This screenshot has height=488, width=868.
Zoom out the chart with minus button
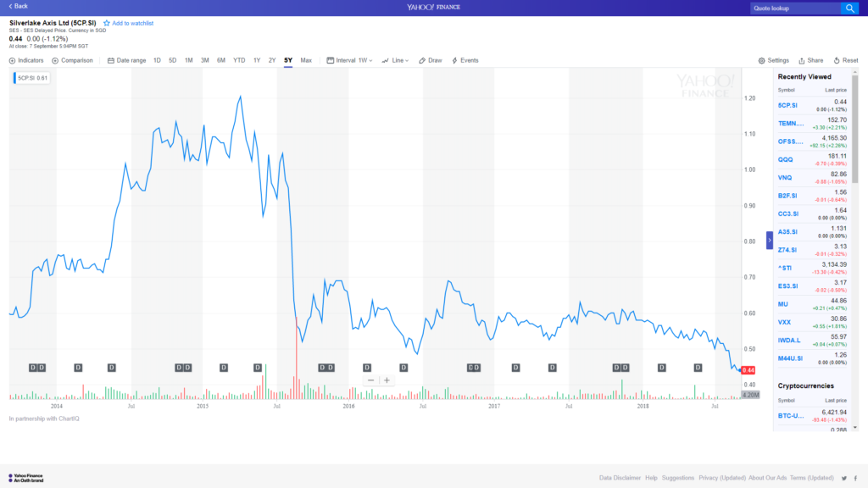click(x=371, y=380)
